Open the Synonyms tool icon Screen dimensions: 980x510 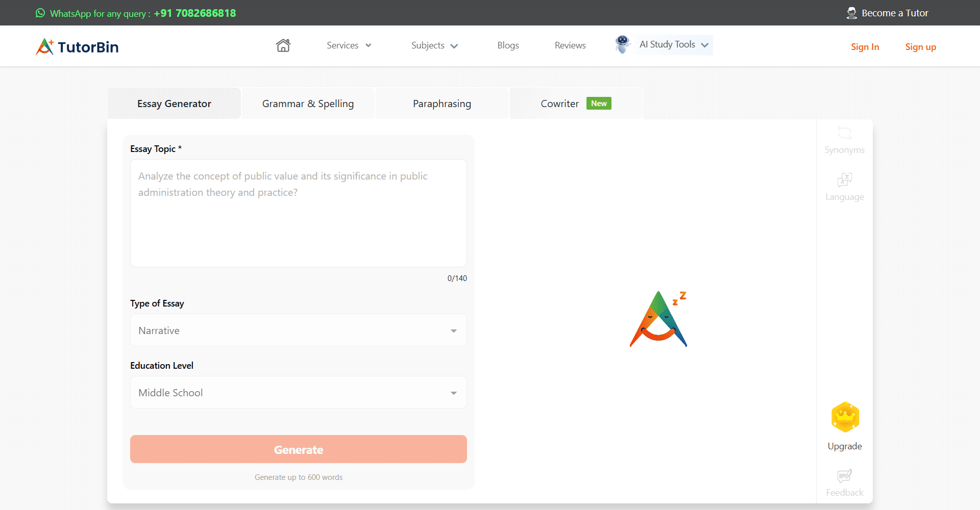point(844,134)
